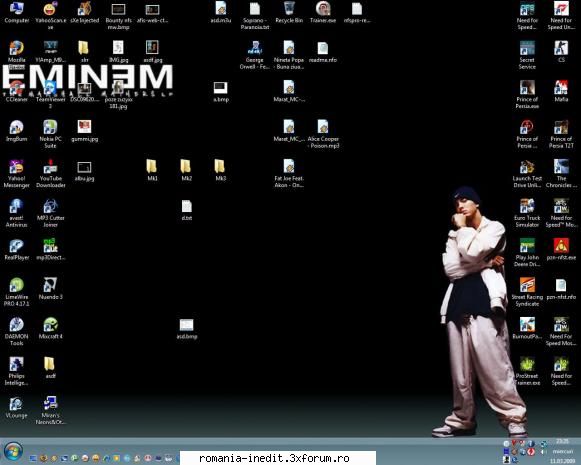Open the Mk1 folder
The width and height of the screenshot is (581, 465).
point(152,170)
